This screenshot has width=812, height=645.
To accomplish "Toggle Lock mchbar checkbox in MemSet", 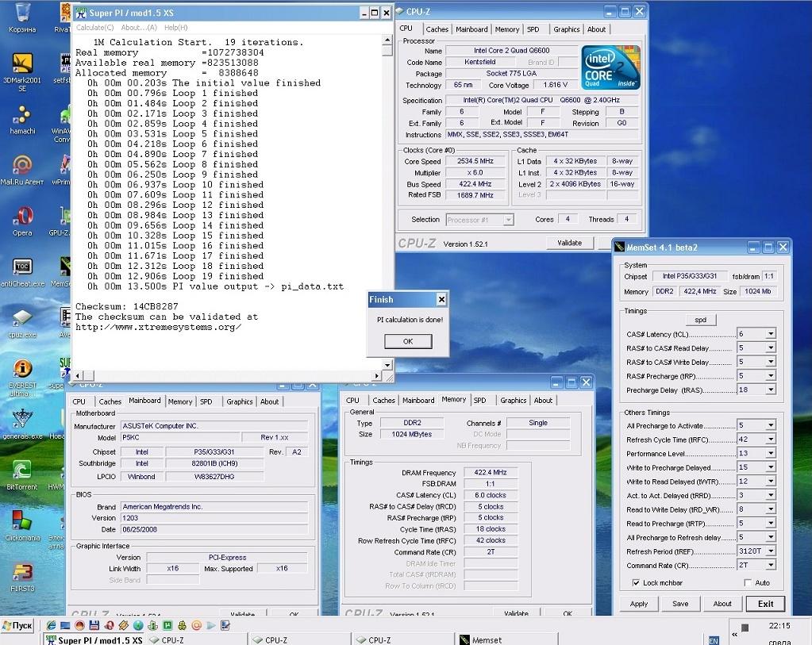I will tap(636, 583).
